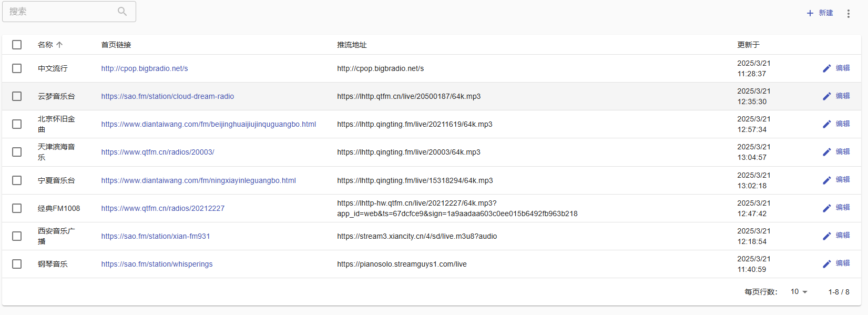Open the sao.fm whisperings station link
The width and height of the screenshot is (868, 315).
coord(157,264)
